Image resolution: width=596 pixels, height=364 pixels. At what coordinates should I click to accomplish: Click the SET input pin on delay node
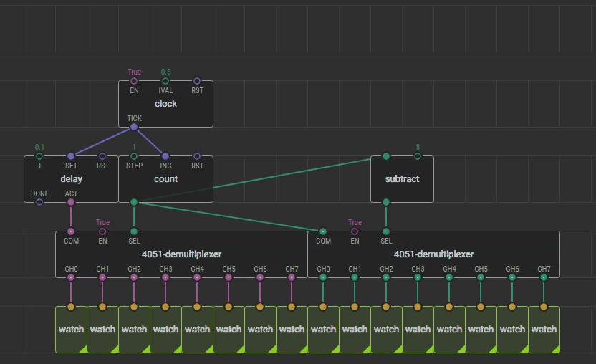[71, 156]
